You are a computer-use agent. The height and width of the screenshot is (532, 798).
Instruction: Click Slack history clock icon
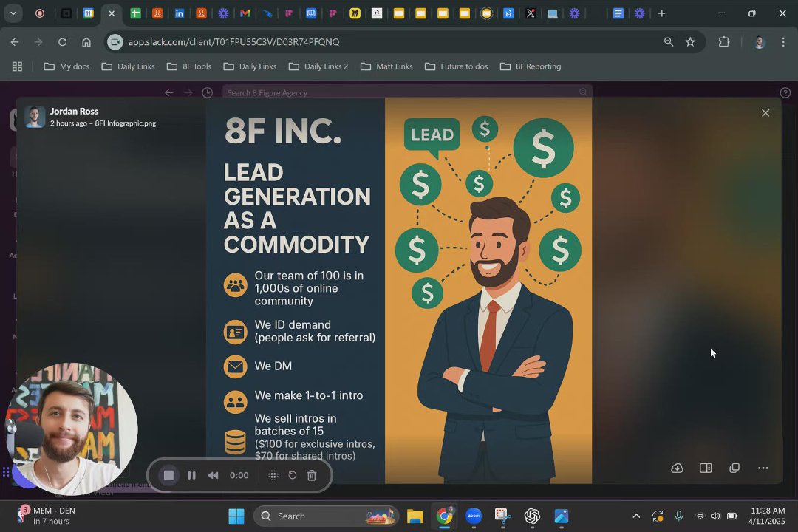click(x=207, y=92)
